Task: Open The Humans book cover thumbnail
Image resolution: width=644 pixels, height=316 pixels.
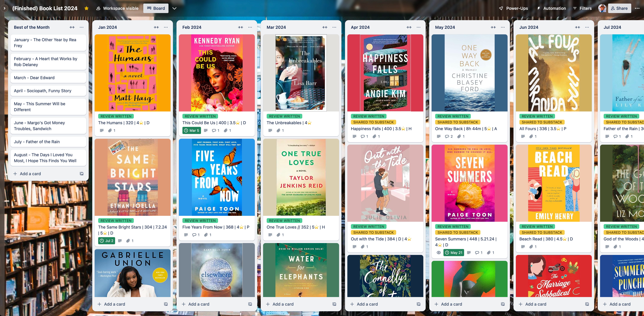Action: [132, 73]
